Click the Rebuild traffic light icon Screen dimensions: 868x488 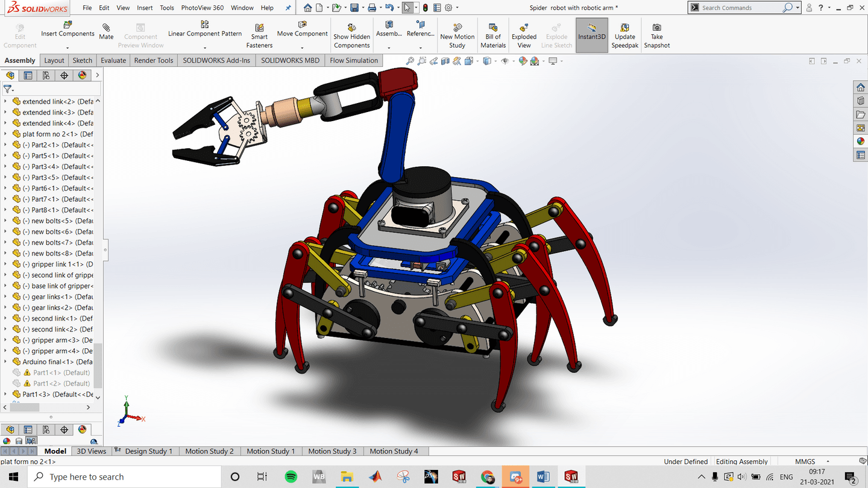pyautogui.click(x=424, y=8)
